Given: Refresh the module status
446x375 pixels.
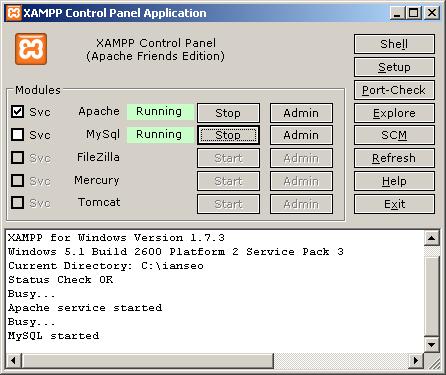Looking at the screenshot, I should [x=394, y=158].
